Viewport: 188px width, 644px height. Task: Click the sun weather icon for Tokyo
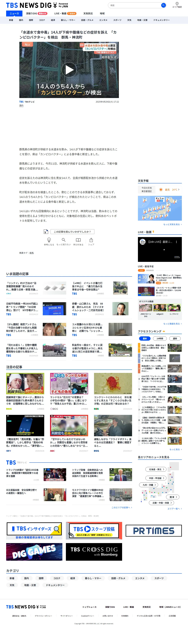point(161,190)
